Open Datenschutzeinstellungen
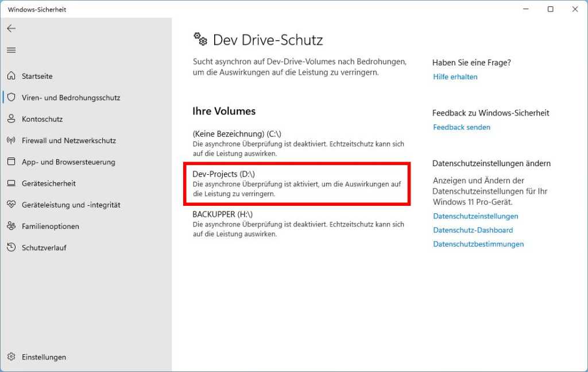 tap(476, 216)
